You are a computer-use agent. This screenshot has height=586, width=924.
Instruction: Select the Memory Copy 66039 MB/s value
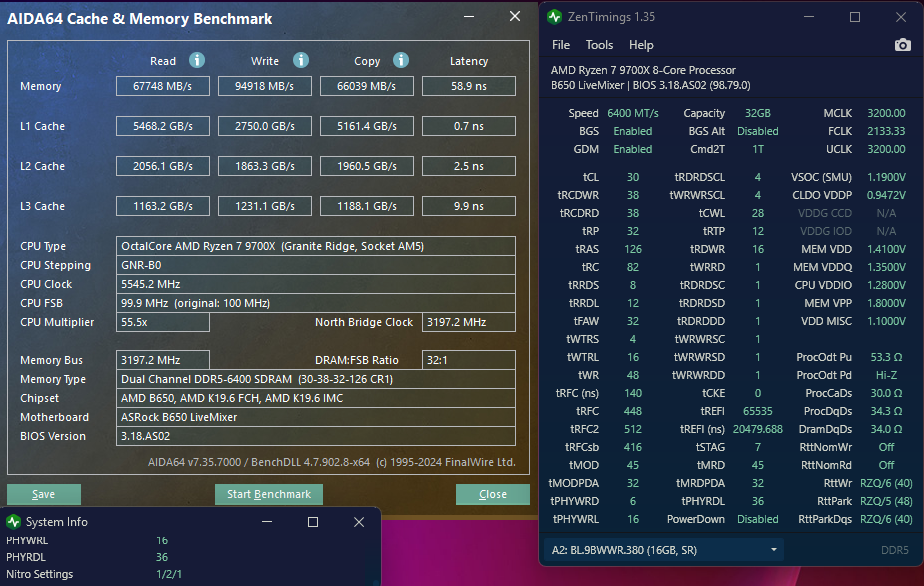367,86
